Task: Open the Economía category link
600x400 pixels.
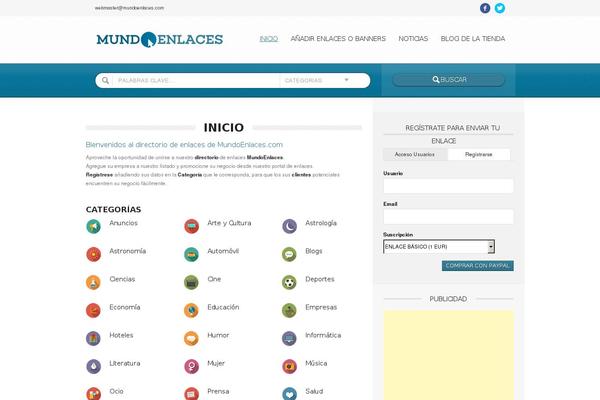Action: click(x=125, y=307)
